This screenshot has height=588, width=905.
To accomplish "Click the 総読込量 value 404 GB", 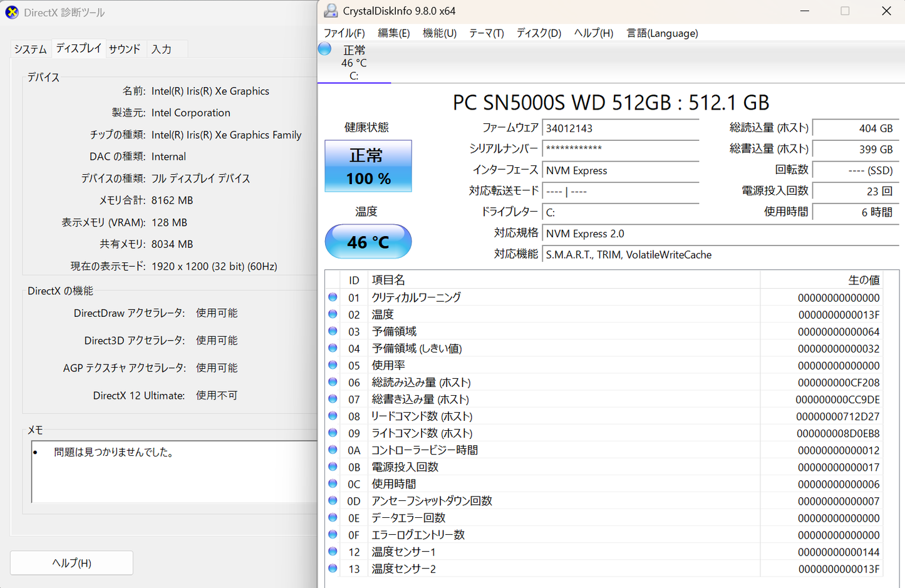I will [x=856, y=128].
